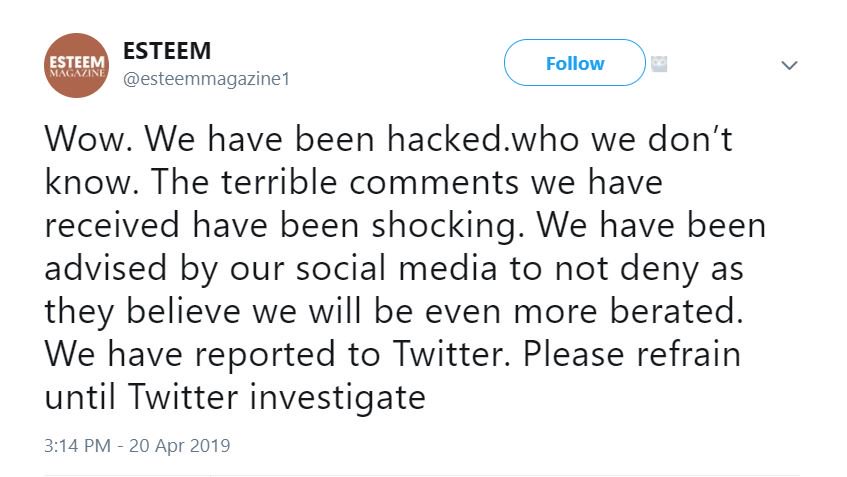Open the 3:14 PM - 20 Apr 2019 timestamp
The height and width of the screenshot is (477, 847).
pos(138,445)
